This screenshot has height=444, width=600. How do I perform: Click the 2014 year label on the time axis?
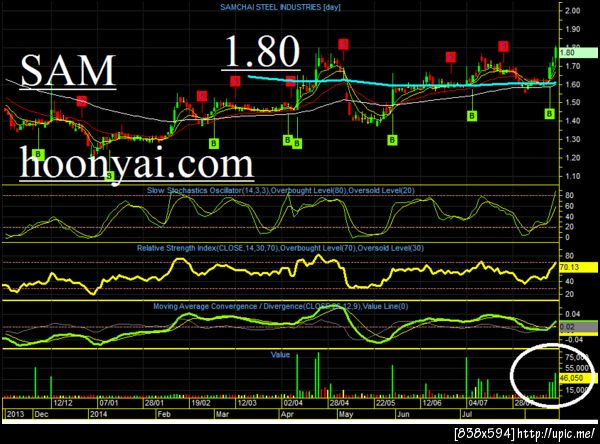98,414
